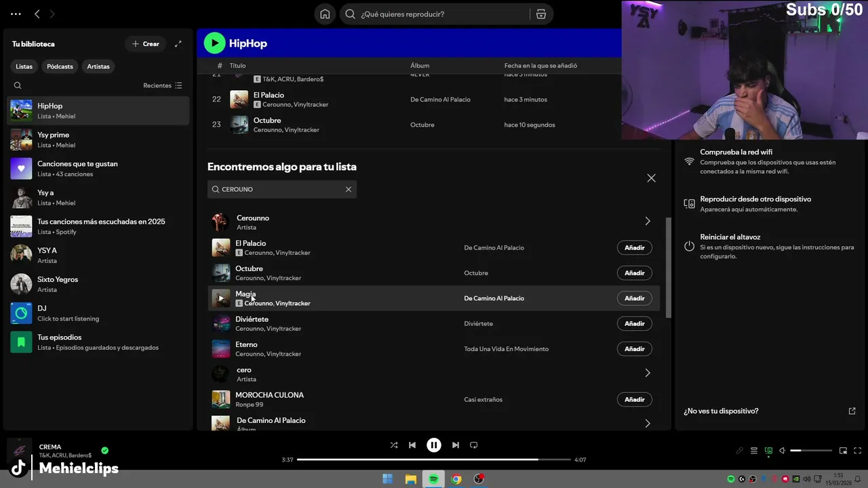
Task: Open Tus canciones más escuchadas en 2025
Action: coord(98,226)
